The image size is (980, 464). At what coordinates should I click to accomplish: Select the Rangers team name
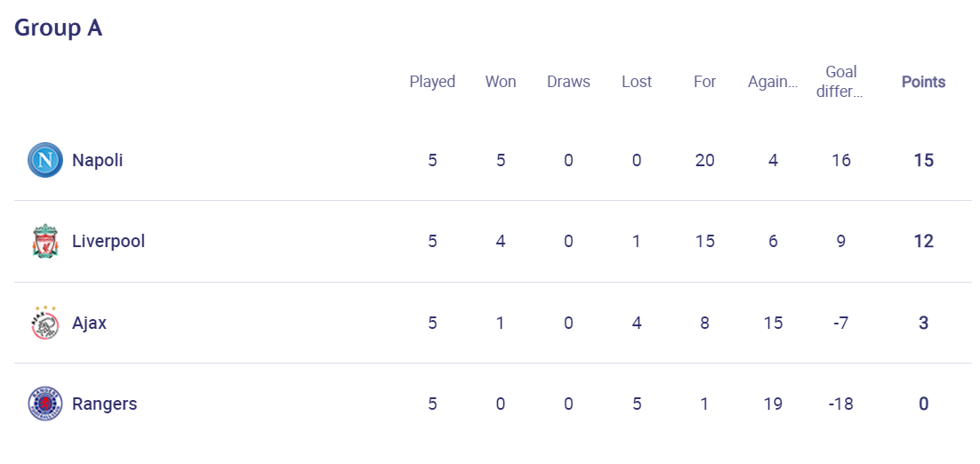coord(104,404)
